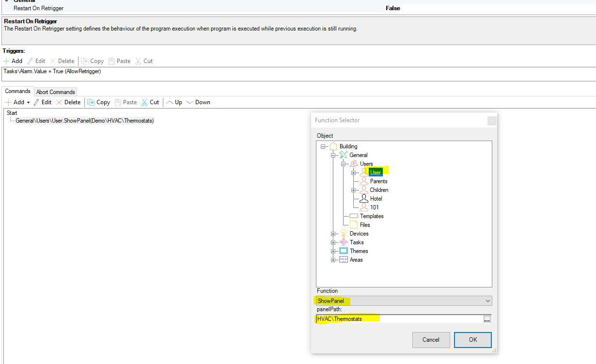Click the Themes screen icon

[344, 251]
